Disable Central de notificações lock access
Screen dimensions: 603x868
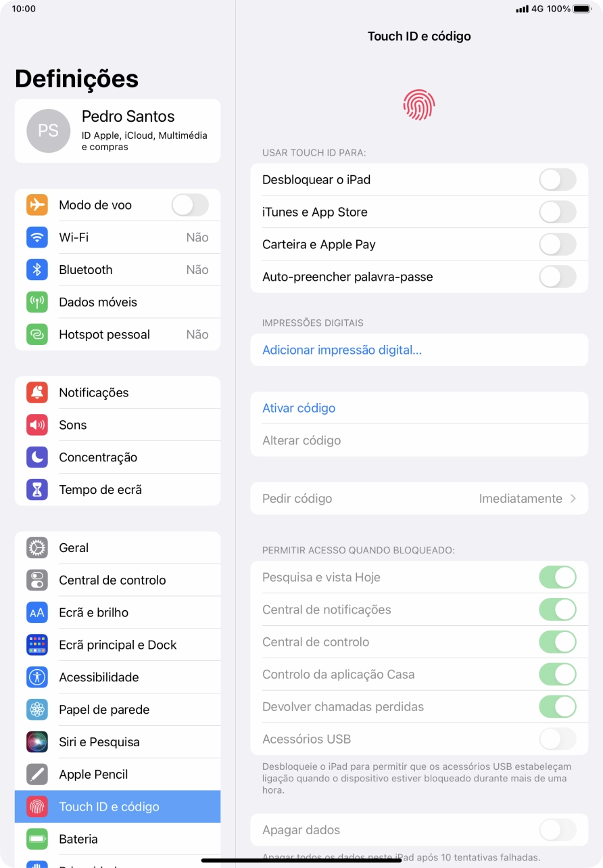557,610
